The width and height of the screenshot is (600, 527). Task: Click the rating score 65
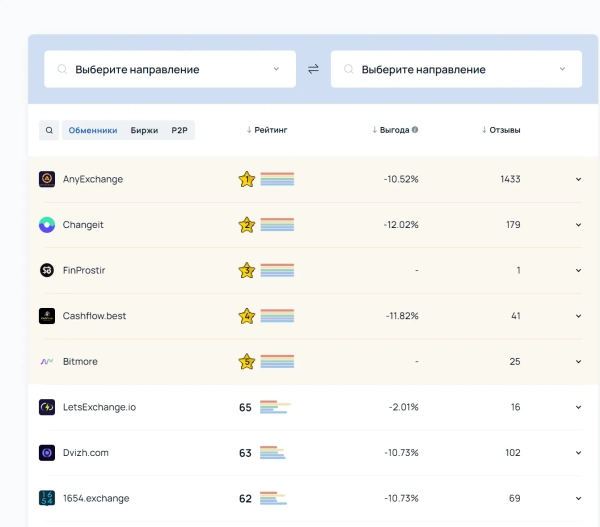pos(245,407)
